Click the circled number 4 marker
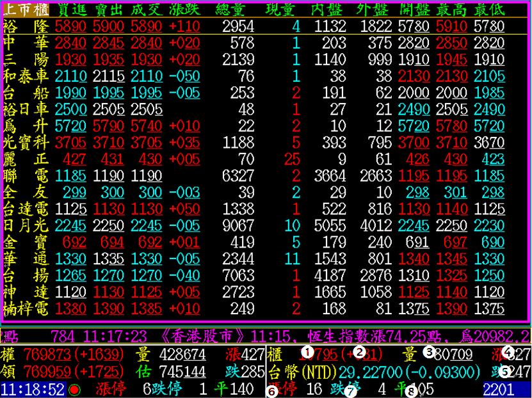The image size is (532, 398). [508, 352]
